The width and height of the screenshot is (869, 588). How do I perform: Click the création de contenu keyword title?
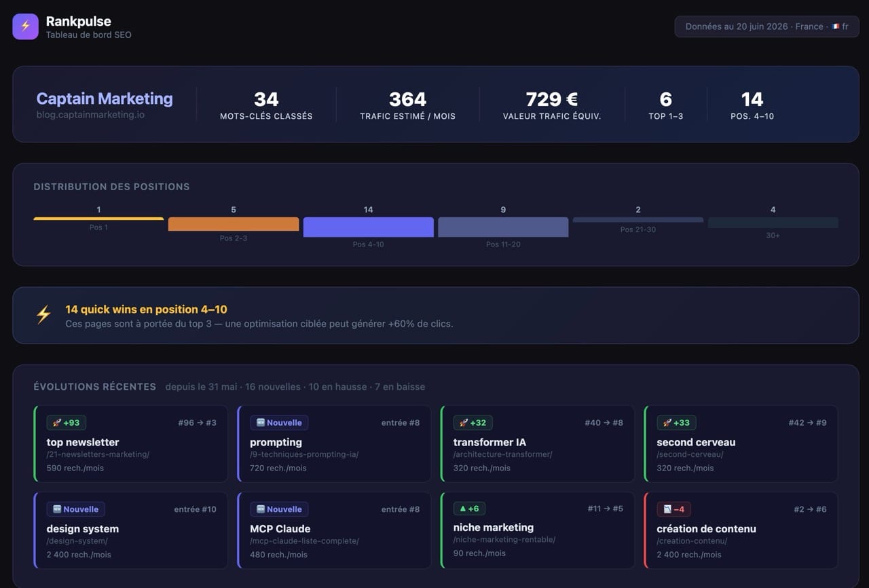706,529
